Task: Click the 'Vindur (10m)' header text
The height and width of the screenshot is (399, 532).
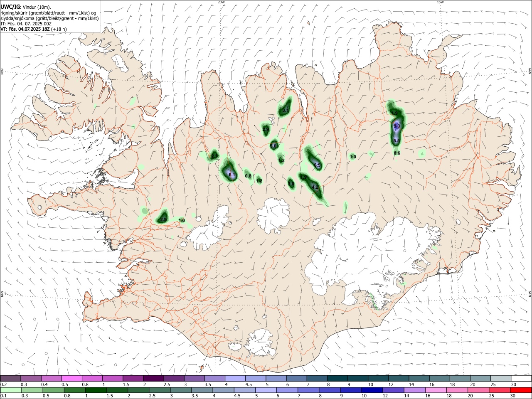Action: [37, 7]
